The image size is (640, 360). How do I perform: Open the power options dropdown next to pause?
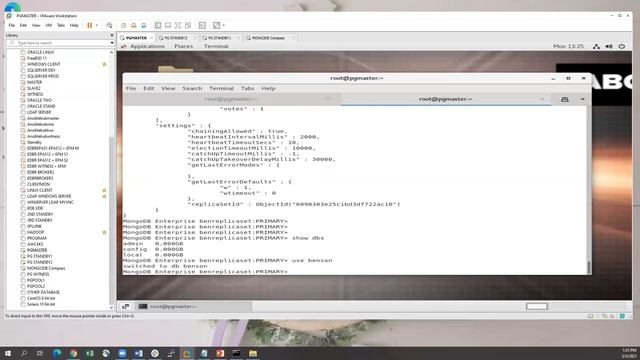(97, 25)
